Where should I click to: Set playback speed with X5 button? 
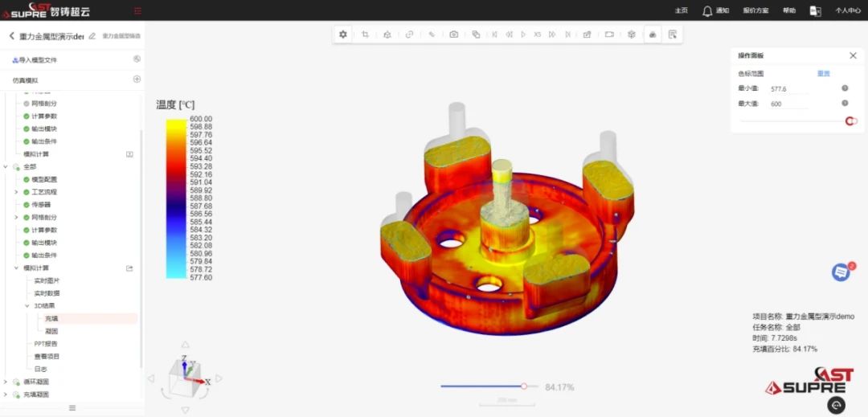pyautogui.click(x=538, y=35)
